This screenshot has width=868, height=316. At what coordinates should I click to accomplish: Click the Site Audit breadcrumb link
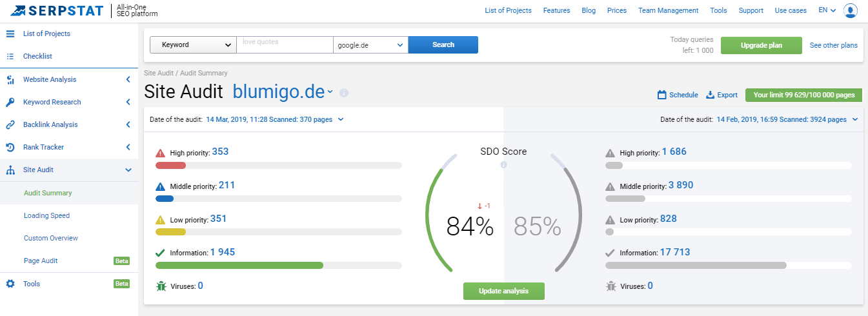pyautogui.click(x=159, y=74)
